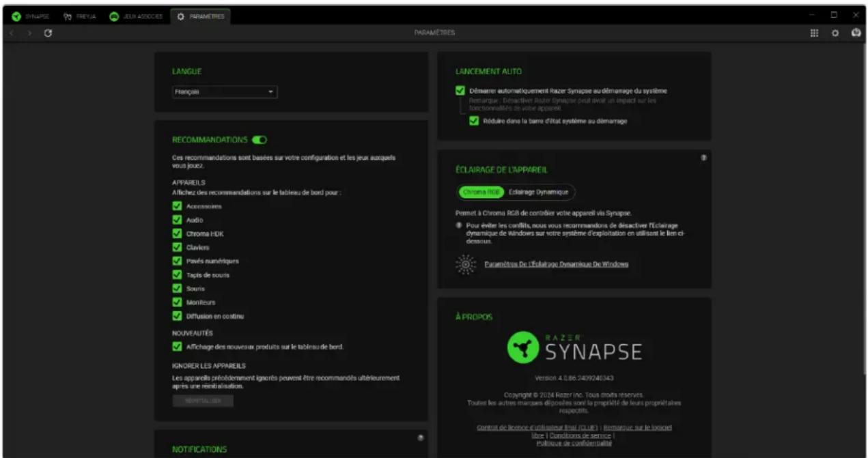
Task: Uncheck the Claviers checkbox
Action: point(177,247)
